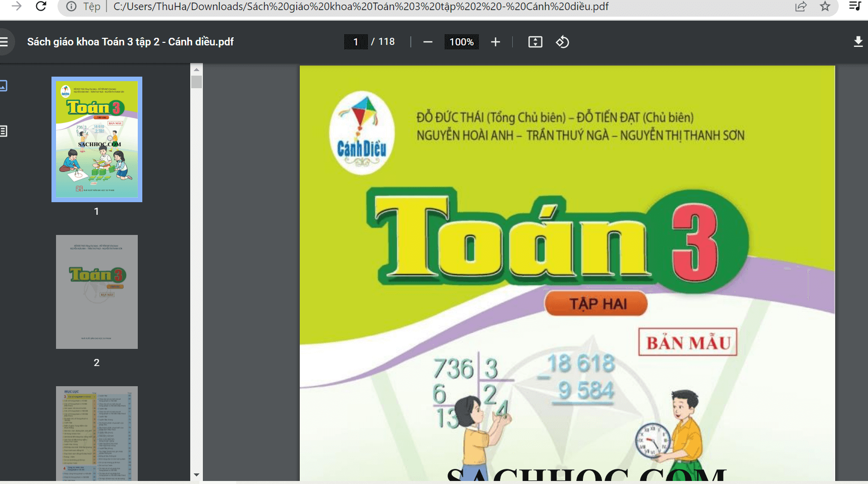The width and height of the screenshot is (868, 484).
Task: Click the address bar URL text
Action: tap(361, 7)
